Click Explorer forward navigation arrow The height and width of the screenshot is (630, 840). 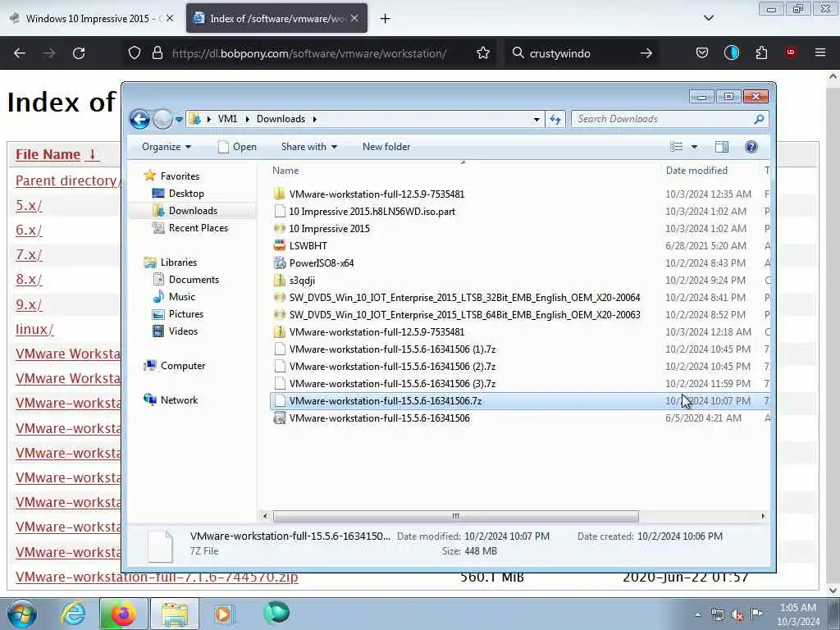(x=162, y=119)
